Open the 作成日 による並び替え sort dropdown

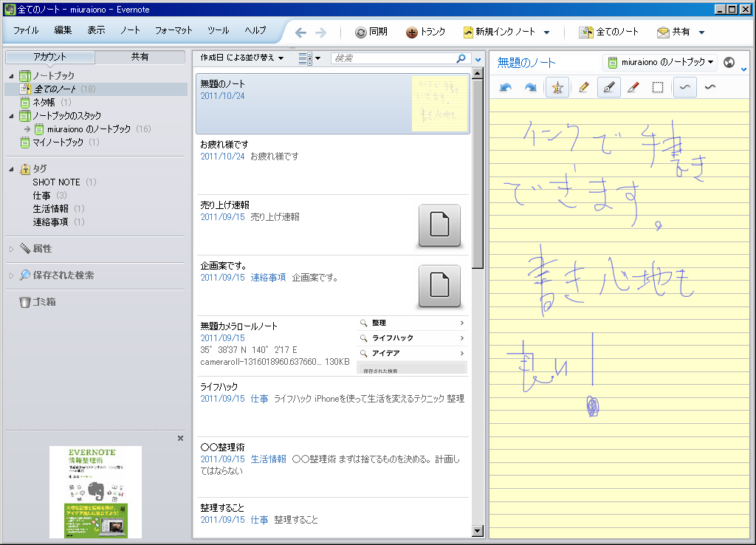tap(242, 58)
